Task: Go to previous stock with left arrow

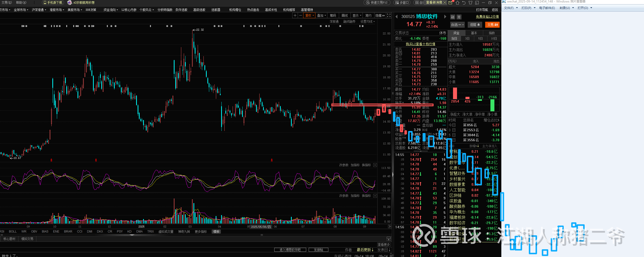Action: (396, 17)
